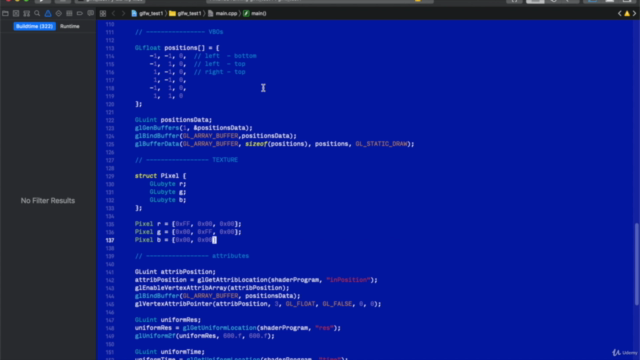Open the Test navigator diamond icon

59,13
